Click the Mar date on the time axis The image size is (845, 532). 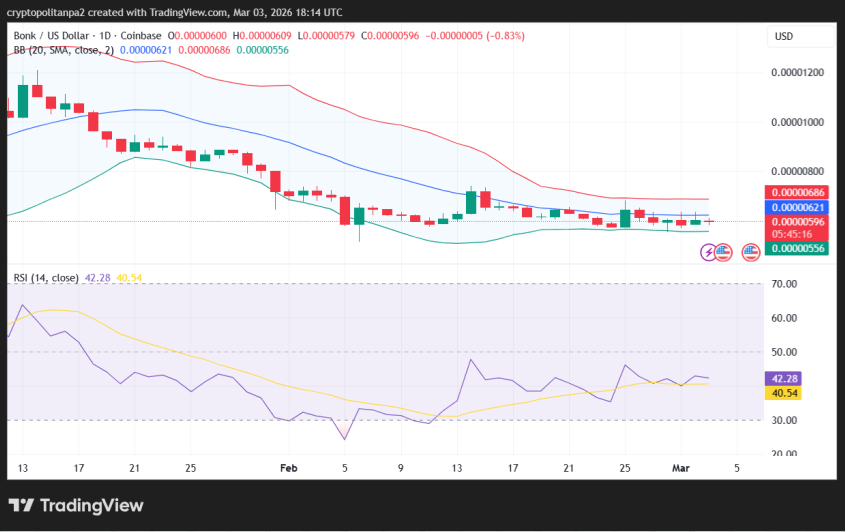click(x=680, y=467)
